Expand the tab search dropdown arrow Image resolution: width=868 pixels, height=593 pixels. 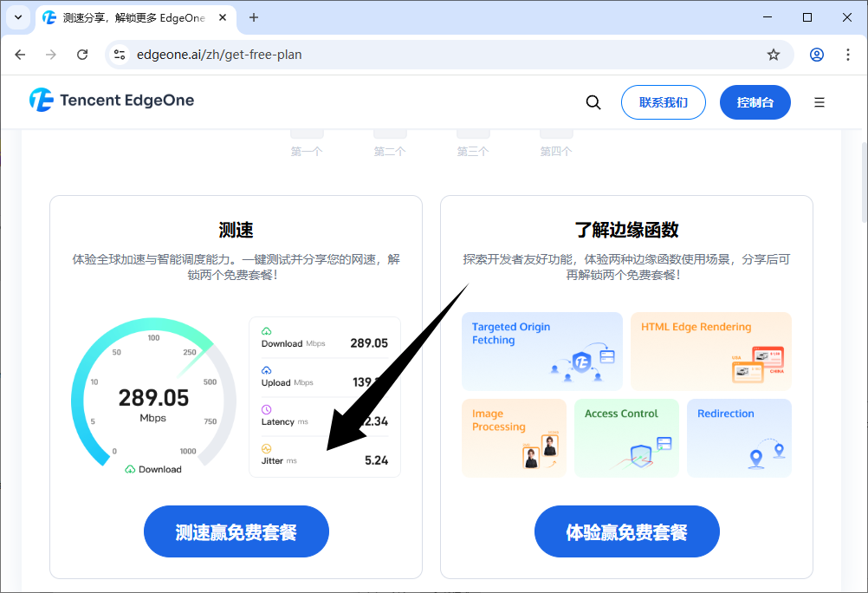(18, 17)
